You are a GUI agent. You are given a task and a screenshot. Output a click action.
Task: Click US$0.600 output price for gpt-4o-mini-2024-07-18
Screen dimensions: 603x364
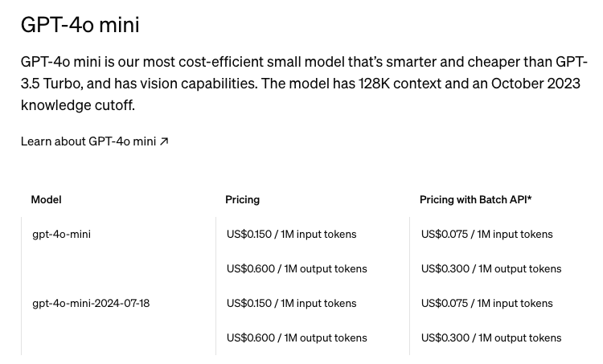(297, 337)
